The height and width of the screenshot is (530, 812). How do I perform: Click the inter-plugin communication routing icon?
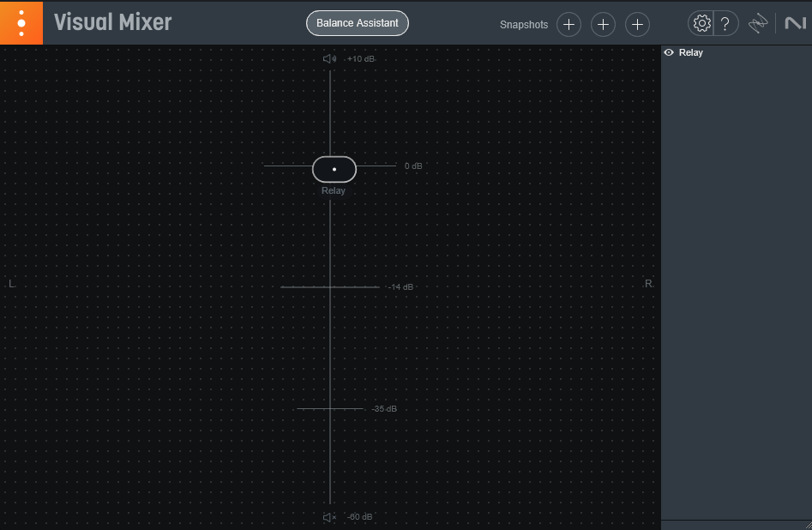pos(758,23)
